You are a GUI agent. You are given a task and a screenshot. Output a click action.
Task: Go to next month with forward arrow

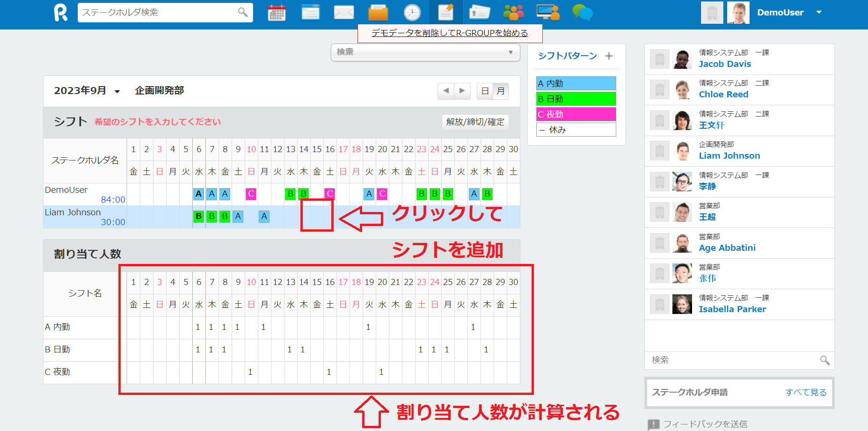coord(462,91)
